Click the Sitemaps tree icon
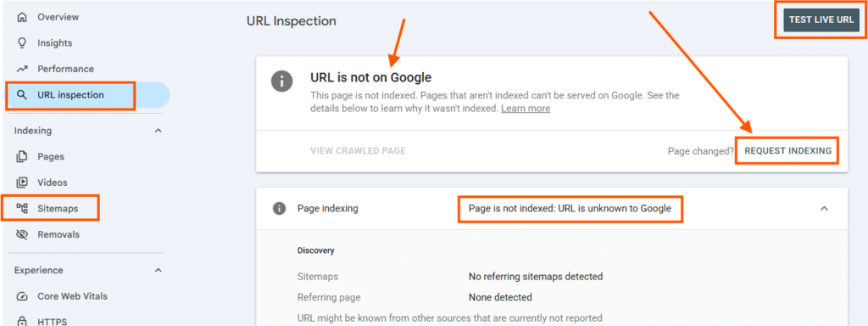 22,209
